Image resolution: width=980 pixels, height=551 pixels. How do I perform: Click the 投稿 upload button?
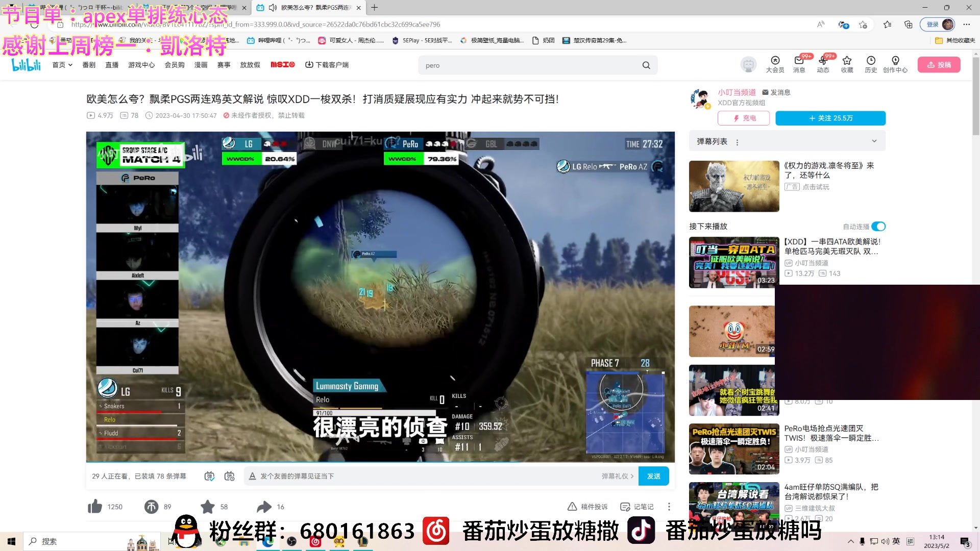tap(939, 65)
